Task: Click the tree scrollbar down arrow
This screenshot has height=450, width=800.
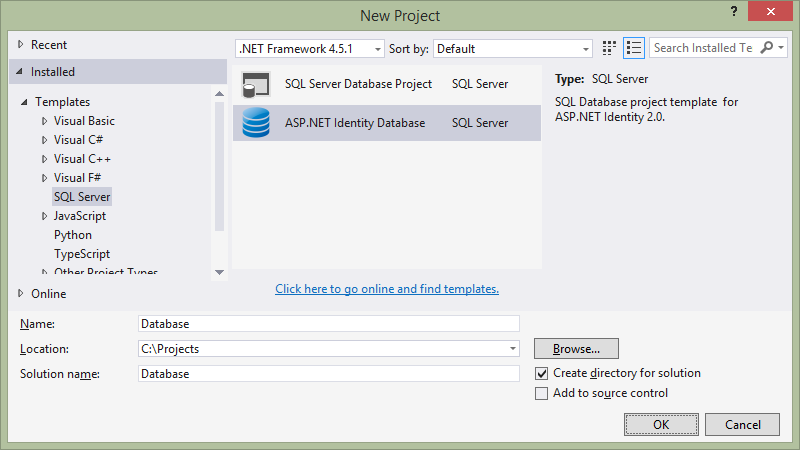Action: pos(219,272)
